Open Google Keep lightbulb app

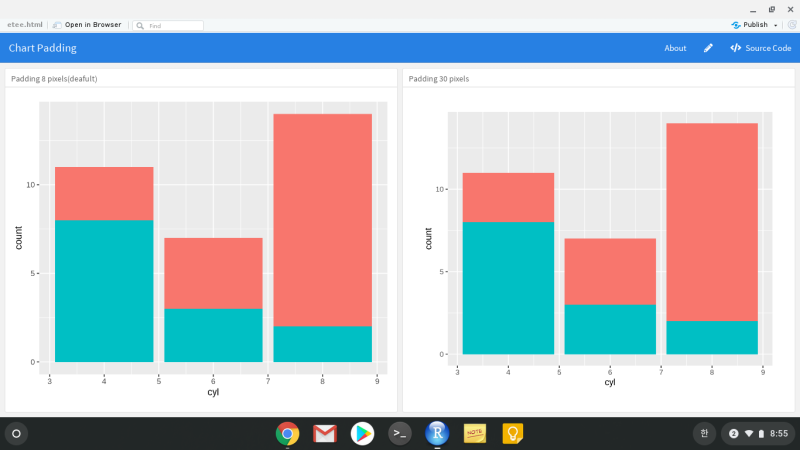pyautogui.click(x=513, y=434)
